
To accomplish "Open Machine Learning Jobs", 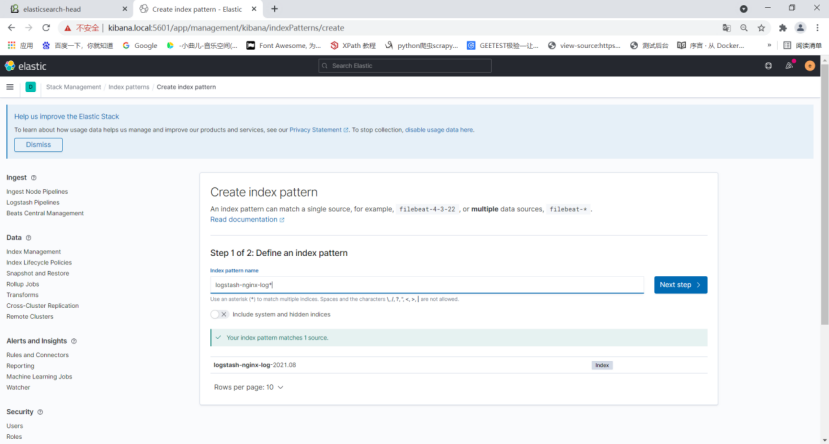I will 39,377.
